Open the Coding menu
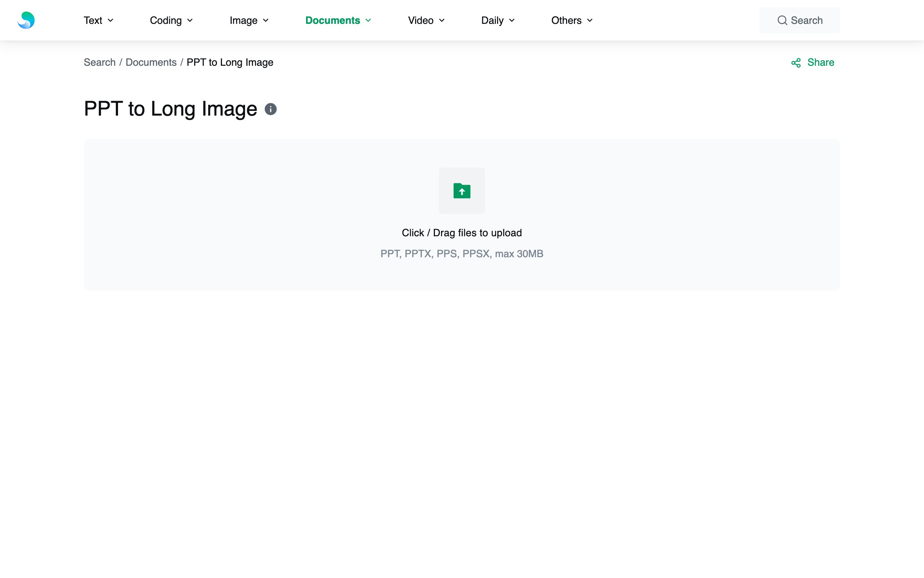This screenshot has width=924, height=578. pos(171,20)
